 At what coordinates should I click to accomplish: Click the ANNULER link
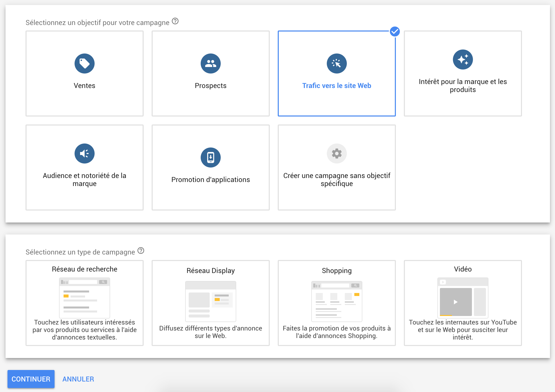click(78, 379)
